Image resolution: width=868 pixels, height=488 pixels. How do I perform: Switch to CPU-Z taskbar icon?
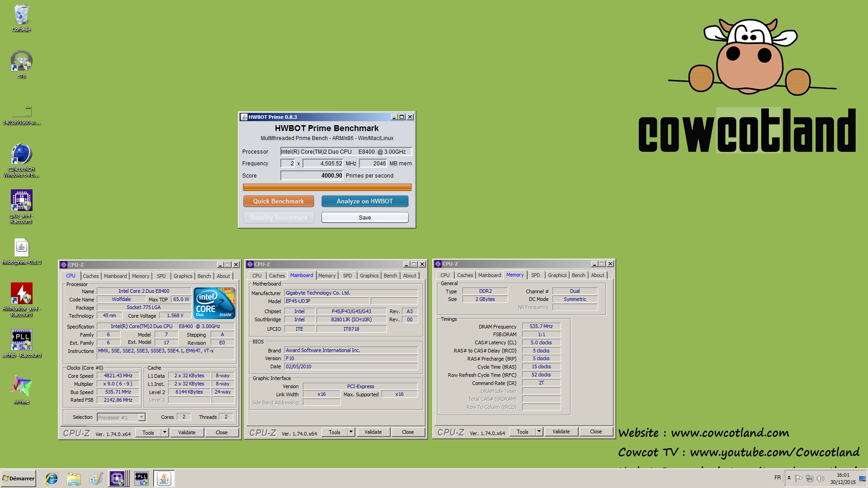pos(117,479)
